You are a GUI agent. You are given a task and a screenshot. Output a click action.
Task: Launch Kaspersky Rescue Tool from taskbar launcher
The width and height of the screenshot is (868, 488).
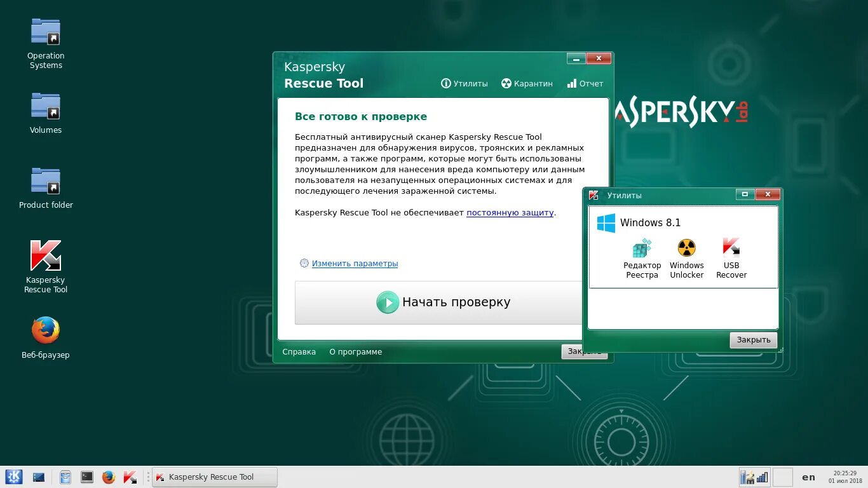(130, 477)
